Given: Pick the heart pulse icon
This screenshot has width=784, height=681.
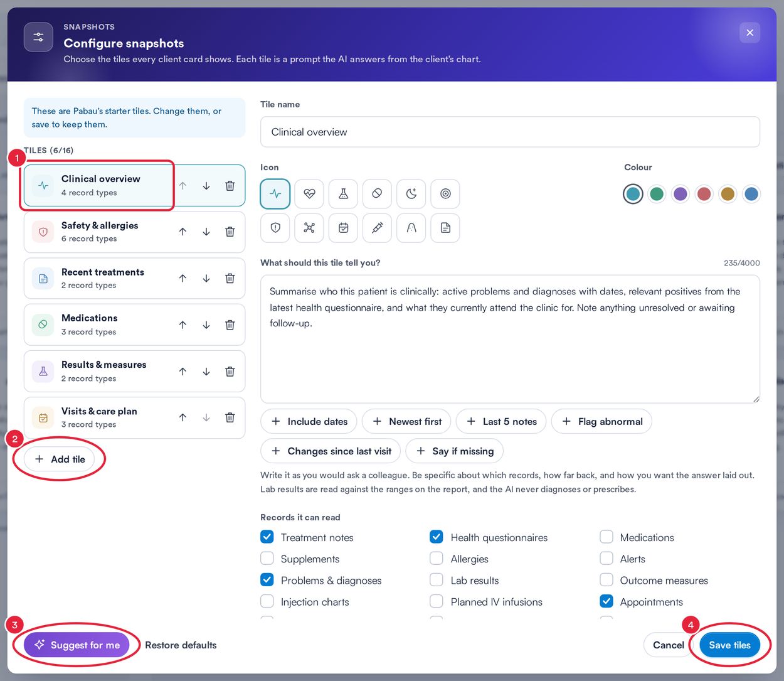Looking at the screenshot, I should click(x=309, y=194).
